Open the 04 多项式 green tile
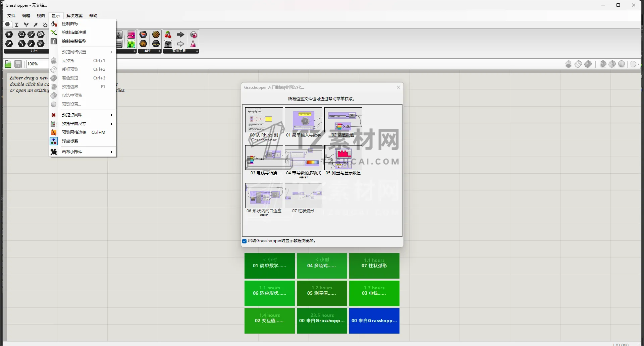 point(322,266)
